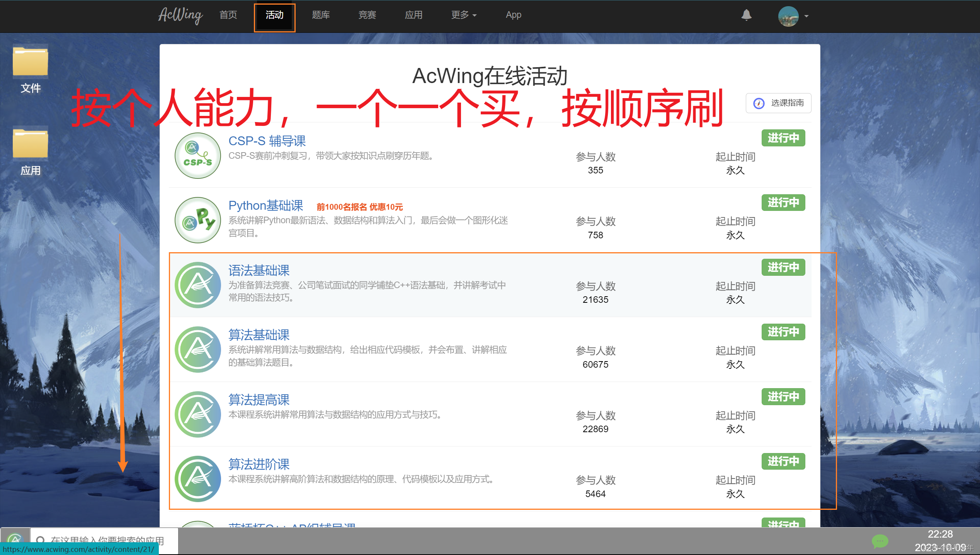
Task: Open the 题库 nav item
Action: [321, 15]
